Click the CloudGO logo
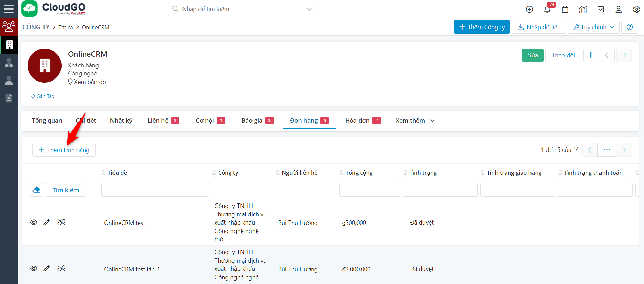644x284 pixels. [53, 9]
